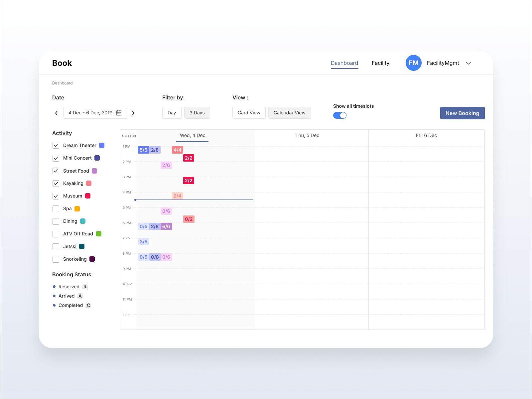Click the Reserved status badge R
Screen dimensions: 532x399
[x=85, y=286]
